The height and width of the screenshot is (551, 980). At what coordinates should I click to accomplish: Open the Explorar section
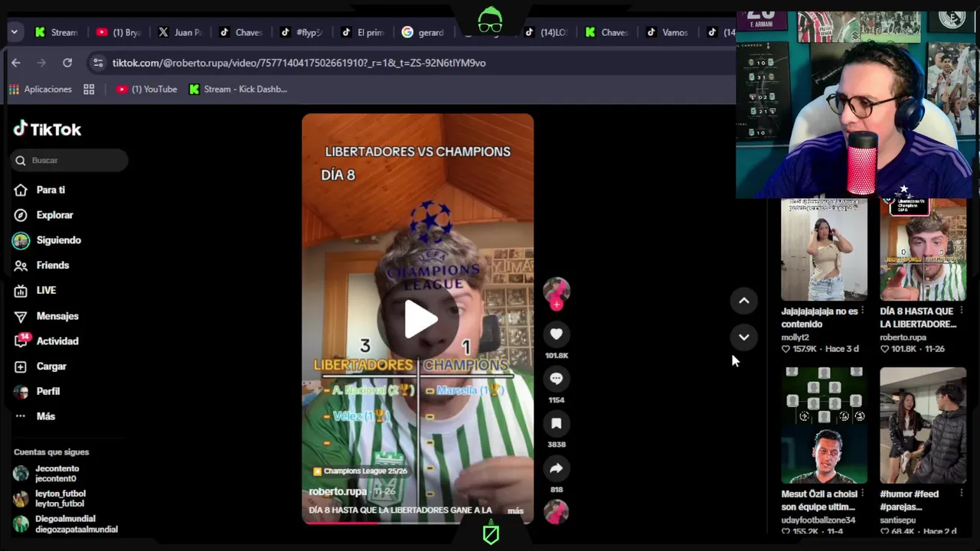click(54, 215)
